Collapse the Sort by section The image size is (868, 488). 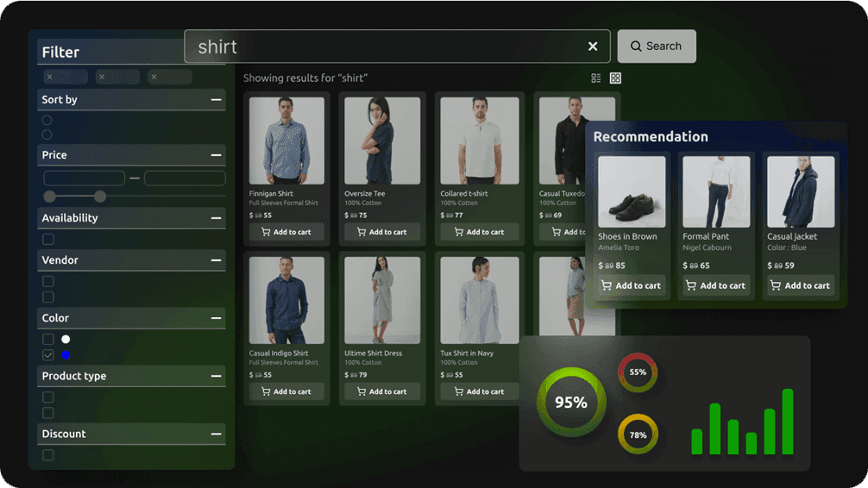click(x=216, y=100)
